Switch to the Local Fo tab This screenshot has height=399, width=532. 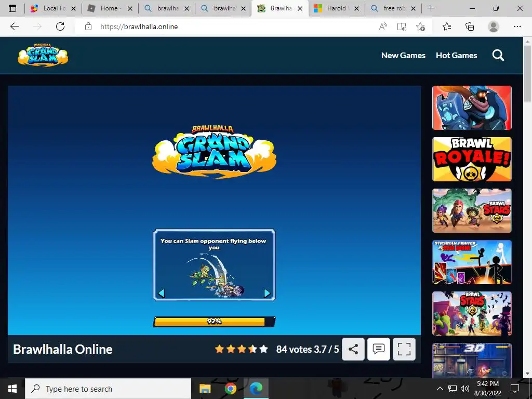(x=52, y=8)
